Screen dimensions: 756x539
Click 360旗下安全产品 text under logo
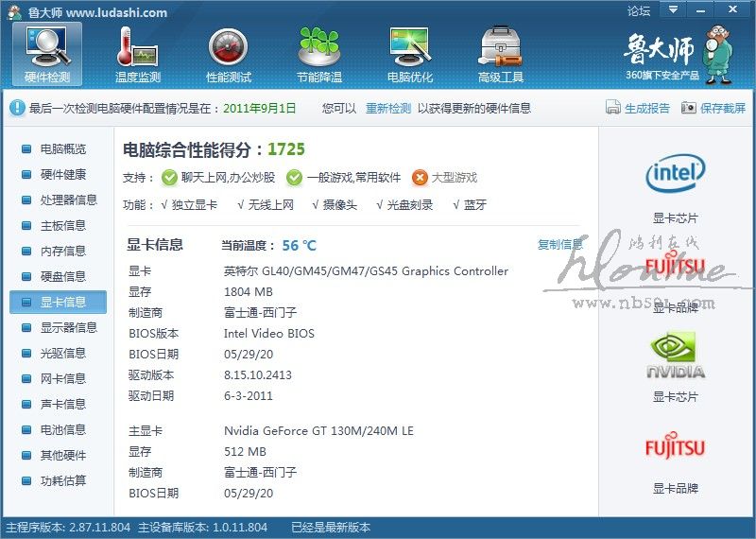(662, 76)
